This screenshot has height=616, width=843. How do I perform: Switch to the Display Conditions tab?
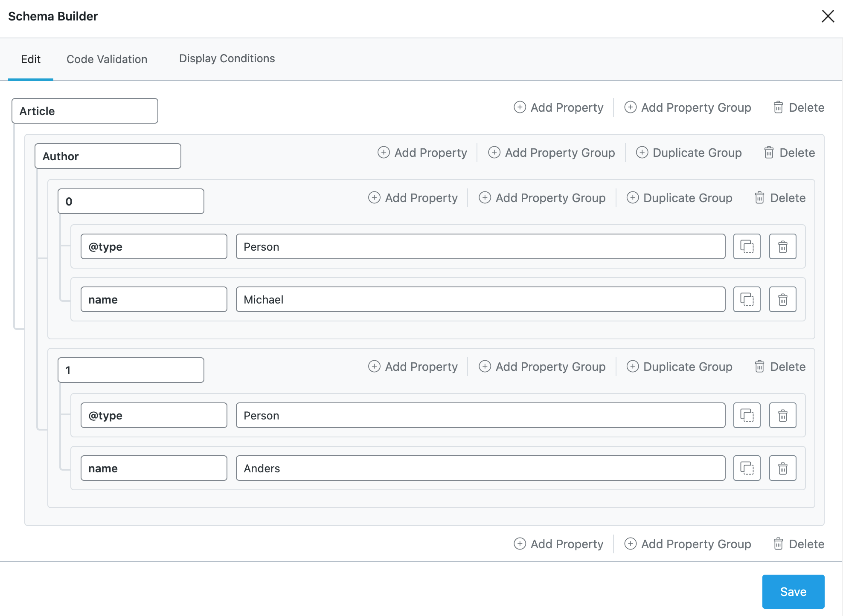(227, 58)
